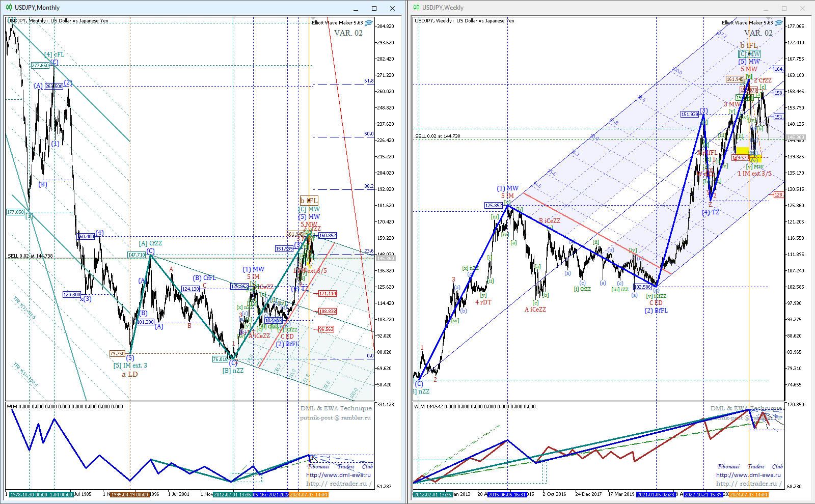Click the 4 rDT label in Weekly chart

coord(483,302)
